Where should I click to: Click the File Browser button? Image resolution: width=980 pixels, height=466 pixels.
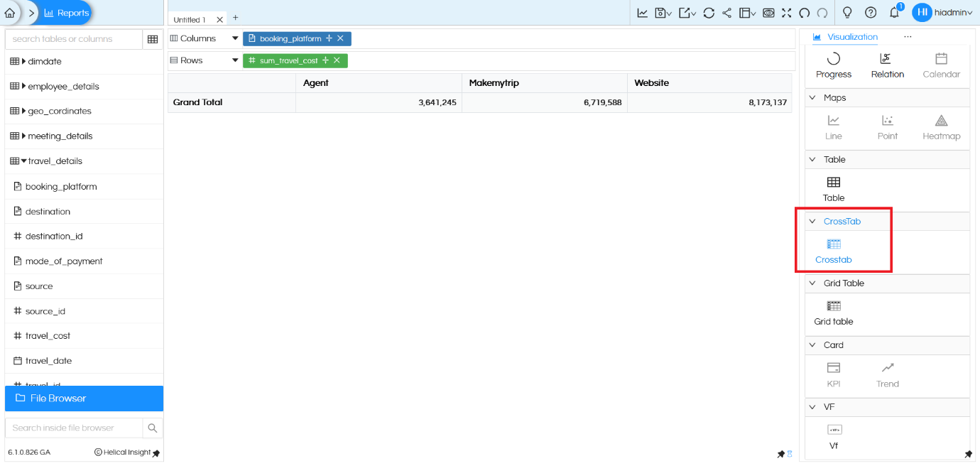tap(84, 399)
